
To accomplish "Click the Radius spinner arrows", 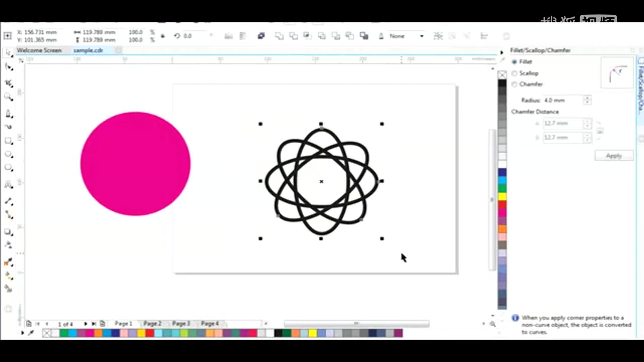I will 587,100.
